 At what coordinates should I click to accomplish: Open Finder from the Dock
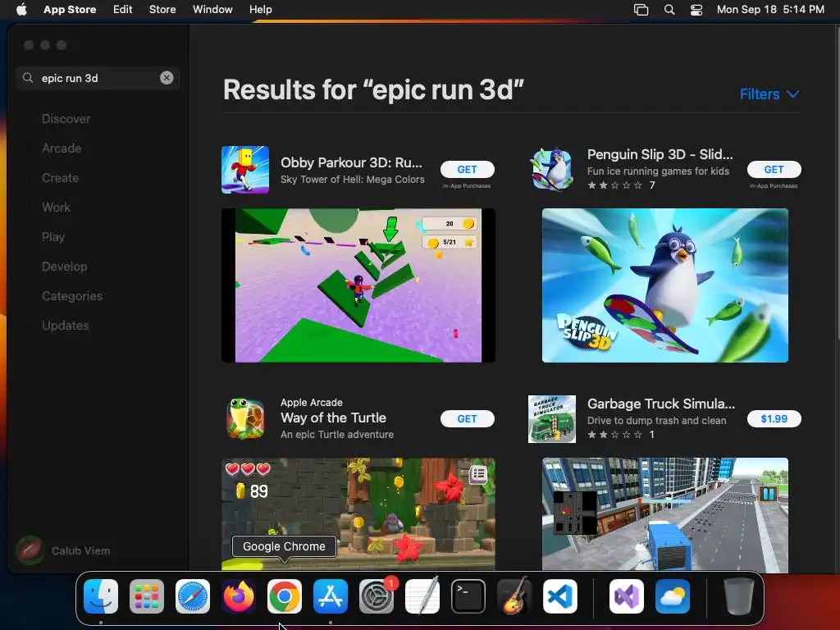coord(101,596)
